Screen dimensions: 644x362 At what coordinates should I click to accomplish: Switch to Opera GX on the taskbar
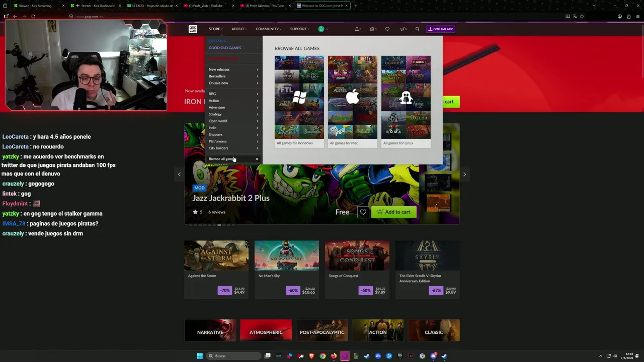tap(345, 356)
